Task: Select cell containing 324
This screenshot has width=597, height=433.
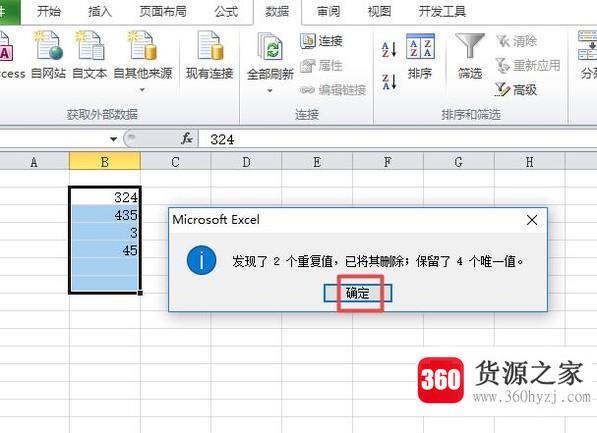Action: point(105,197)
